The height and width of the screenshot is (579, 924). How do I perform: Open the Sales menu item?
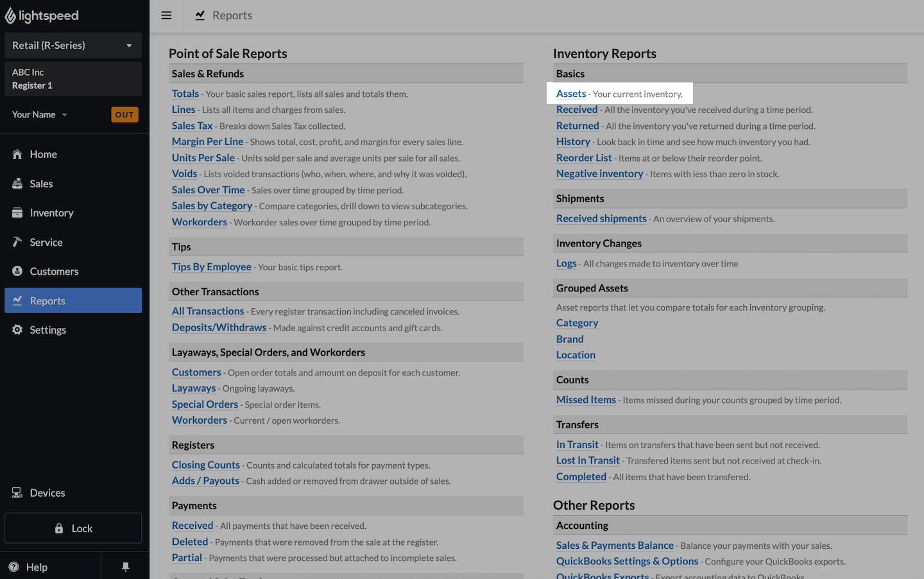tap(73, 184)
